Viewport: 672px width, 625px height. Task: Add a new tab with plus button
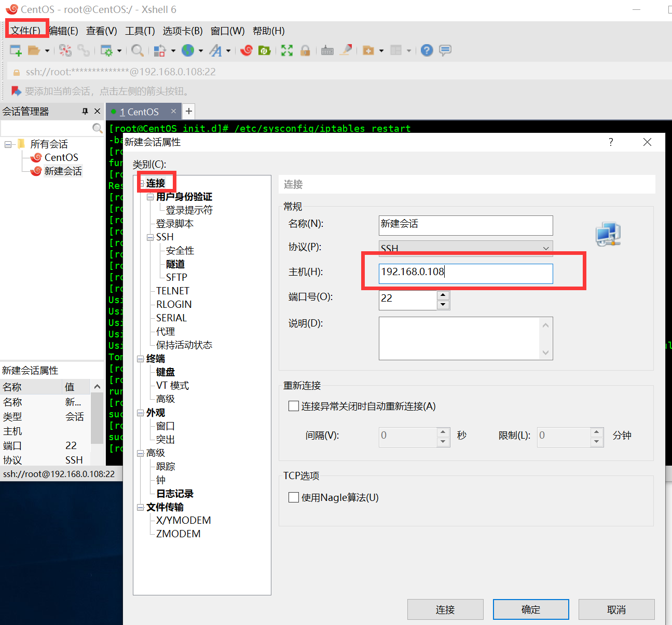pyautogui.click(x=189, y=111)
